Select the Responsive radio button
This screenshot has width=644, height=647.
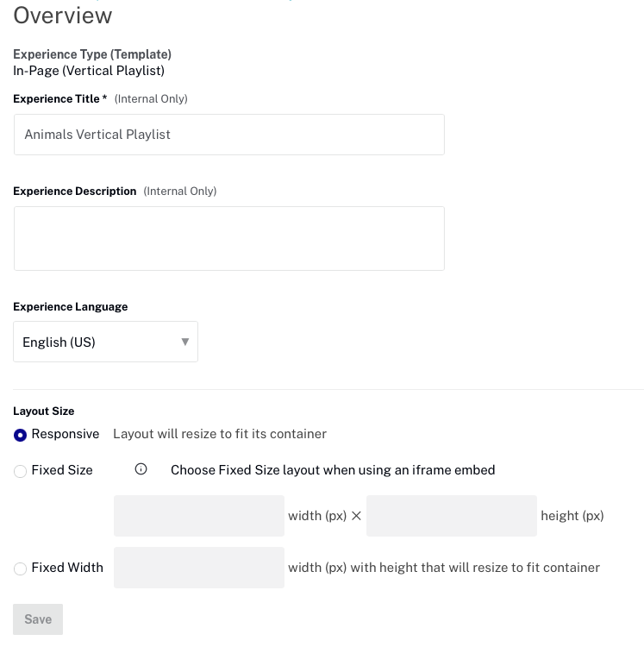coord(20,435)
